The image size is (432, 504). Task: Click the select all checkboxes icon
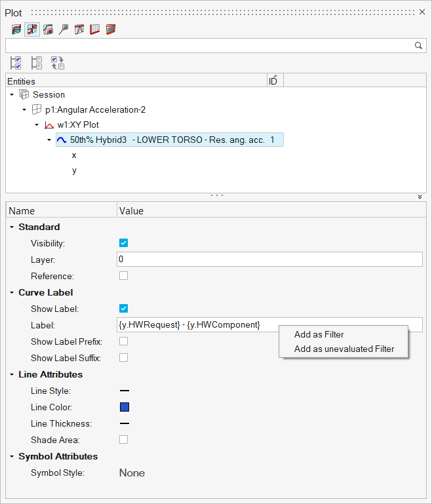pos(16,62)
